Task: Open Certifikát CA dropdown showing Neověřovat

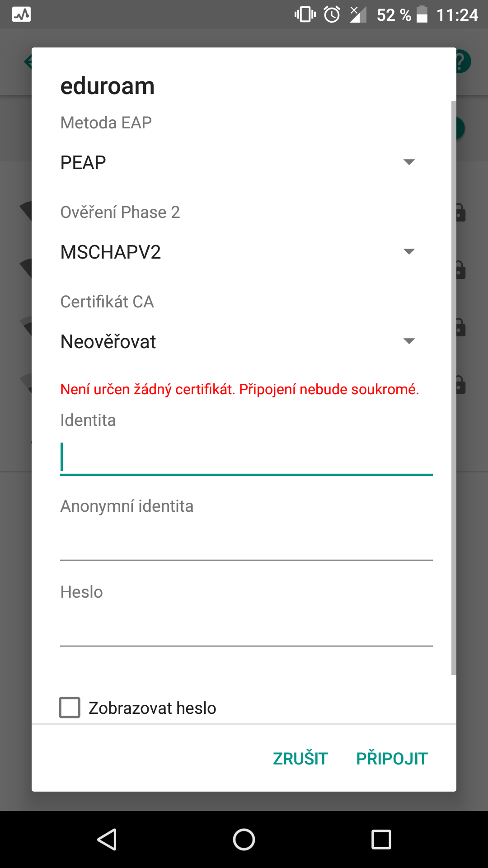Action: (238, 341)
